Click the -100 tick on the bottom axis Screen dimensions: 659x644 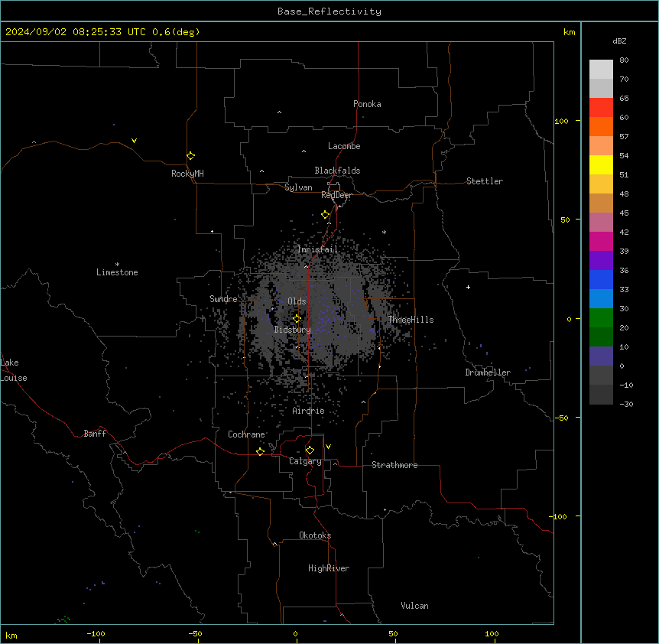click(96, 633)
